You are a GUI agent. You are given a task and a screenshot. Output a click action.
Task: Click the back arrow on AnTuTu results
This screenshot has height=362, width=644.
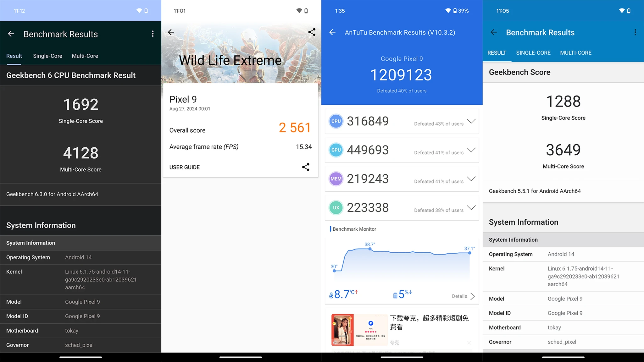click(333, 32)
